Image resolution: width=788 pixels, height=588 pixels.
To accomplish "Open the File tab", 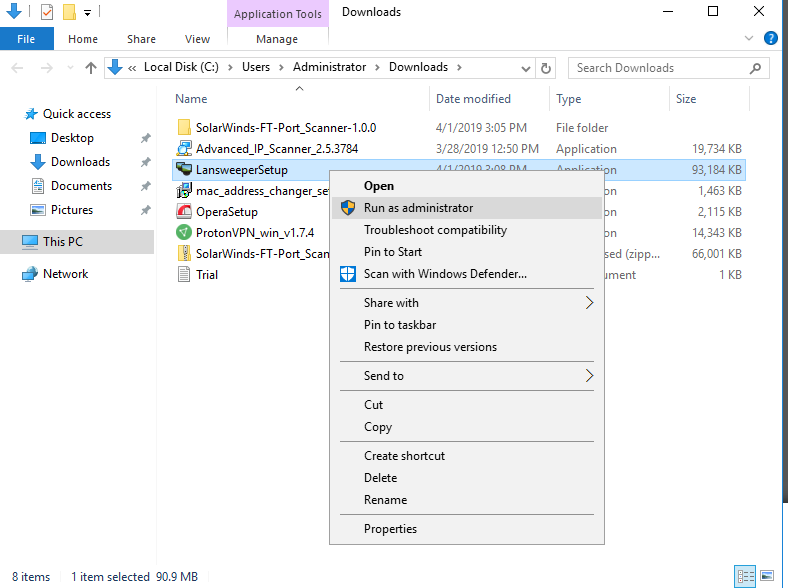I will point(26,39).
